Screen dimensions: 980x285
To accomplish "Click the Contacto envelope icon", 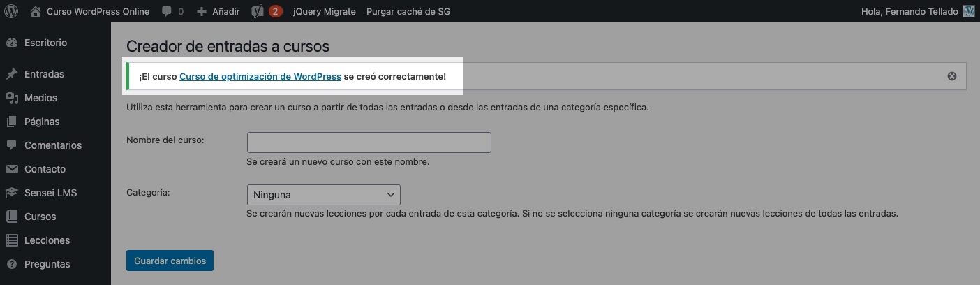I will pyautogui.click(x=11, y=169).
